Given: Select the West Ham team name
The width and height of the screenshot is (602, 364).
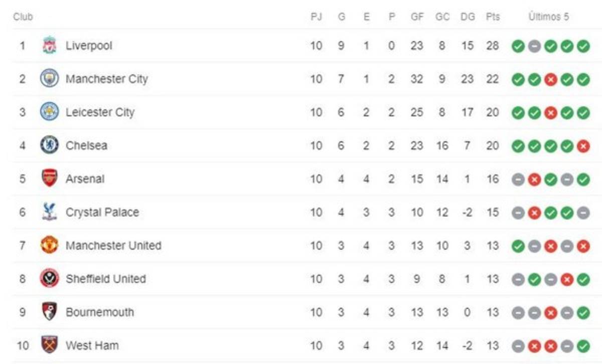Looking at the screenshot, I should point(93,345).
